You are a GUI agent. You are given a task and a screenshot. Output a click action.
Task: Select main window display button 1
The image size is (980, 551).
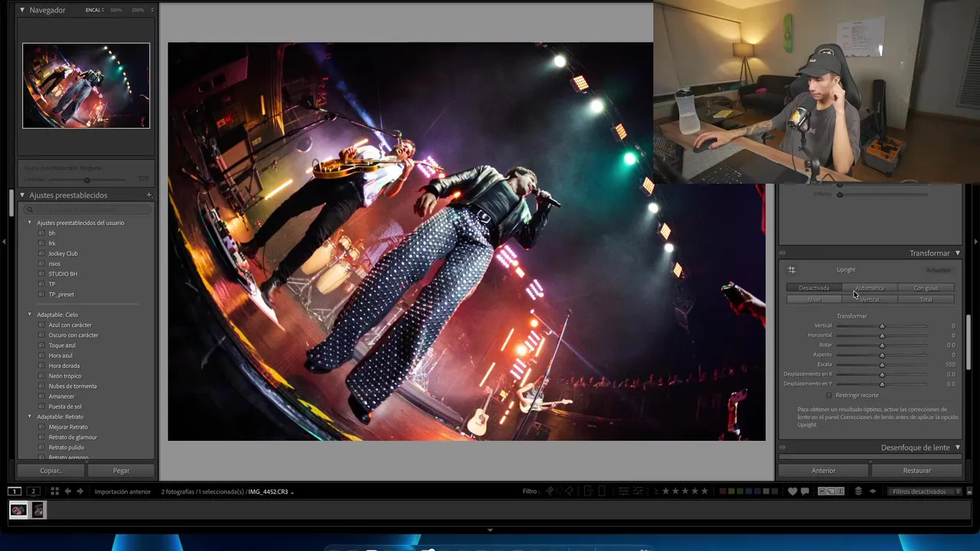tap(15, 491)
